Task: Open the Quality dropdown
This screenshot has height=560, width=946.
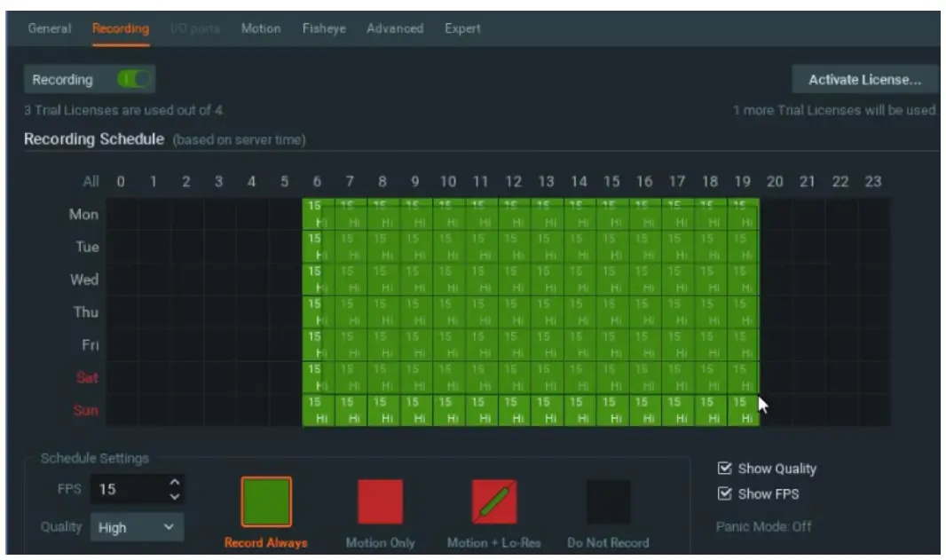Action: (138, 525)
